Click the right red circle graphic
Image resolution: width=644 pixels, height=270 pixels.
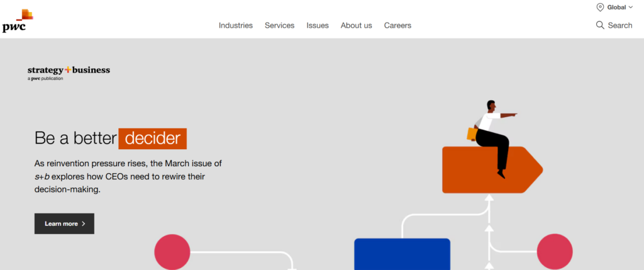tap(555, 252)
